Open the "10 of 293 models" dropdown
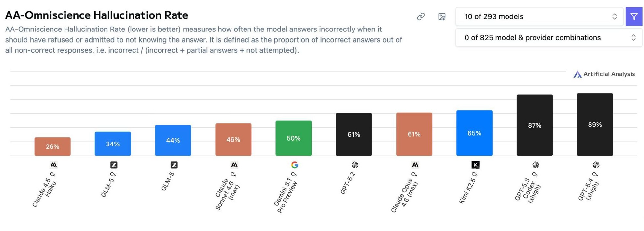Image resolution: width=644 pixels, height=231 pixels. point(539,17)
